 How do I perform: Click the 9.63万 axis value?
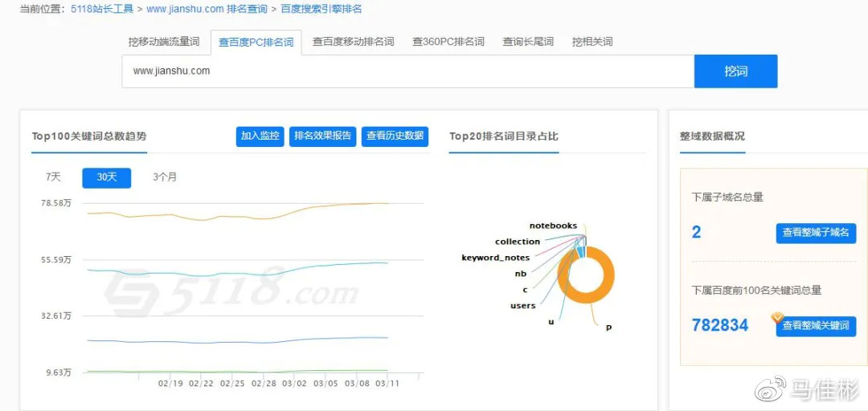click(58, 372)
